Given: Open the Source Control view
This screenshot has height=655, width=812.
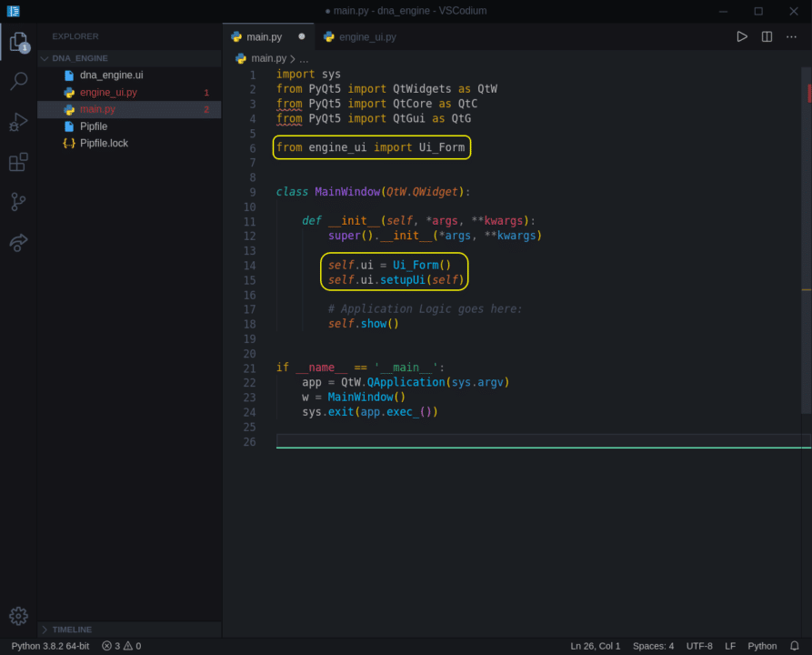Looking at the screenshot, I should click(x=19, y=202).
